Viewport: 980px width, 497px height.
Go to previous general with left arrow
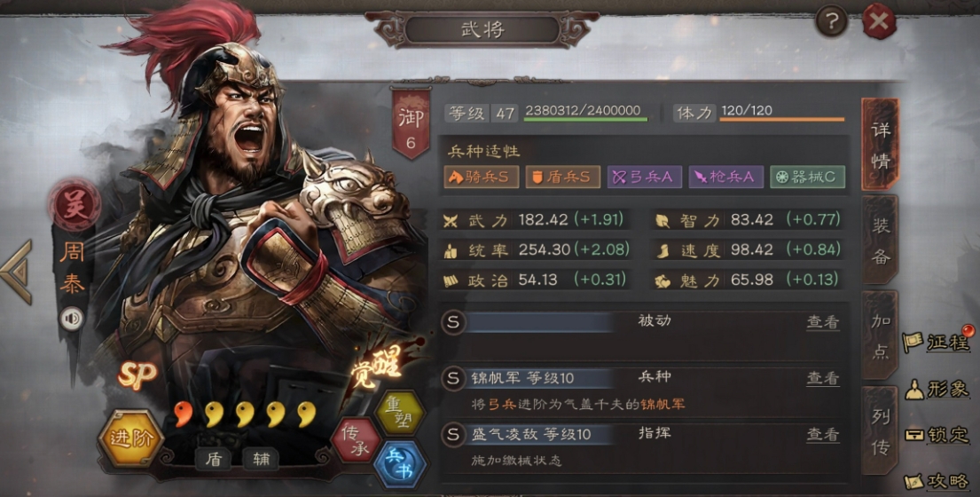coord(17,272)
